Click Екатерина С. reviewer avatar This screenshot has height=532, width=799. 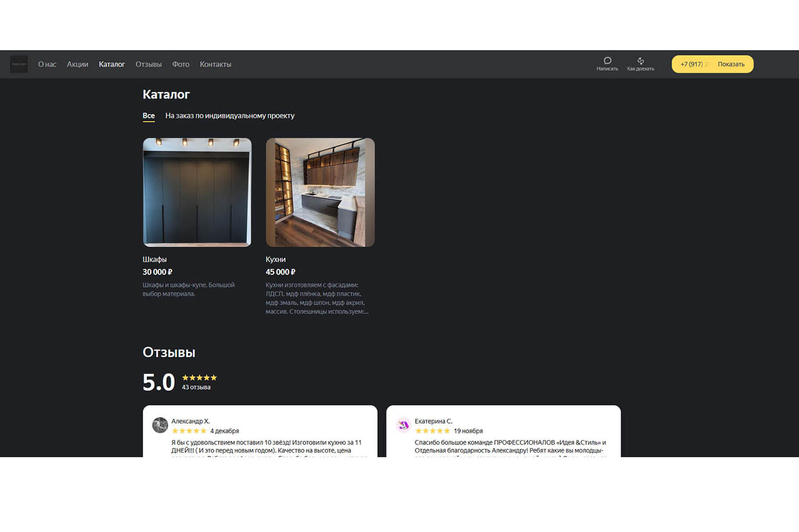pos(403,425)
